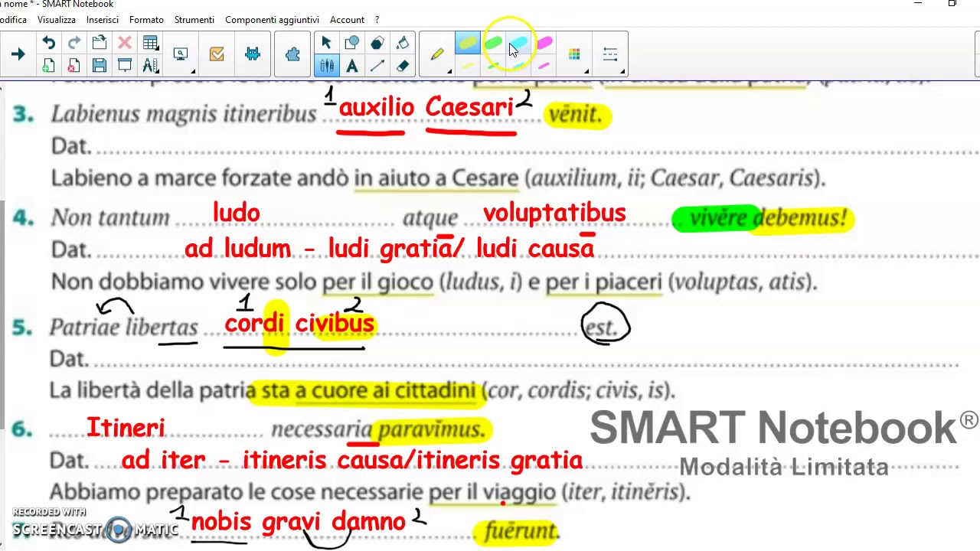980x551 pixels.
Task: Pick the thick yellow highlighter
Action: [x=468, y=44]
